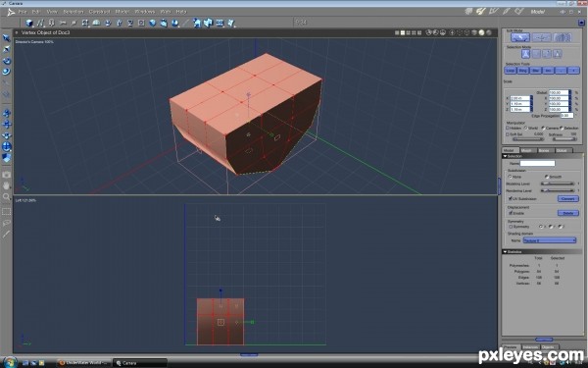Image resolution: width=588 pixels, height=368 pixels.
Task: Choose the polyline drawing tool in top toolbar
Action: [x=40, y=23]
